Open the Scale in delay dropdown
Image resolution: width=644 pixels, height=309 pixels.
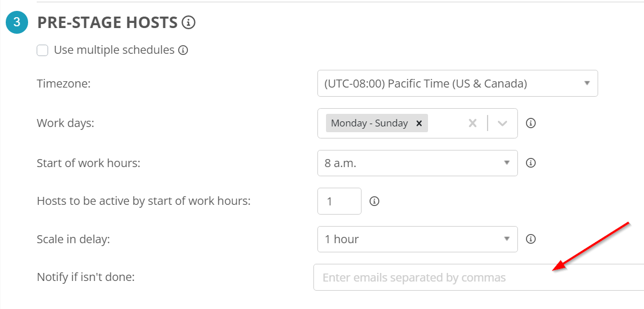[x=417, y=239]
